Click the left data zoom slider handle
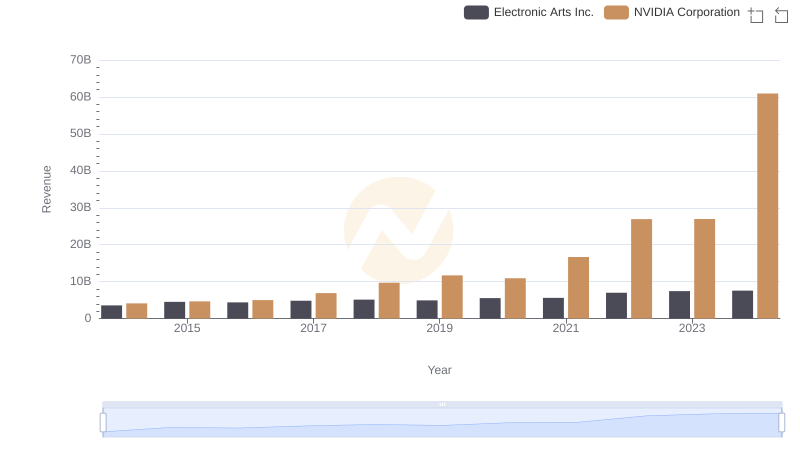This screenshot has height=461, width=800. click(103, 423)
